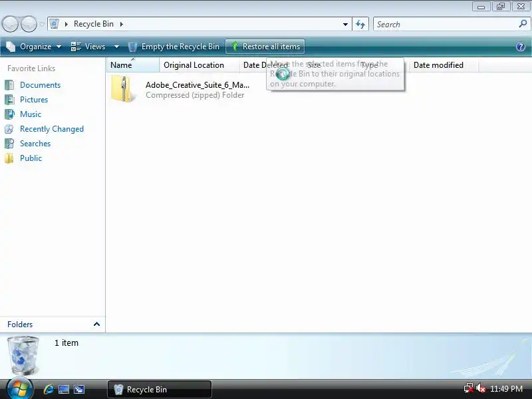The height and width of the screenshot is (399, 532).
Task: Click the 11:49 PM clock
Action: (x=506, y=389)
